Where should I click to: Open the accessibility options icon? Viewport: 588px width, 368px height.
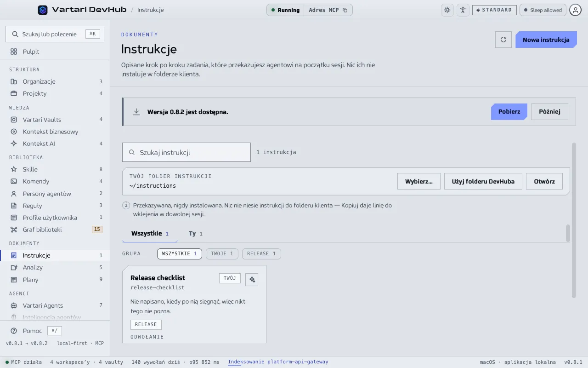[463, 10]
